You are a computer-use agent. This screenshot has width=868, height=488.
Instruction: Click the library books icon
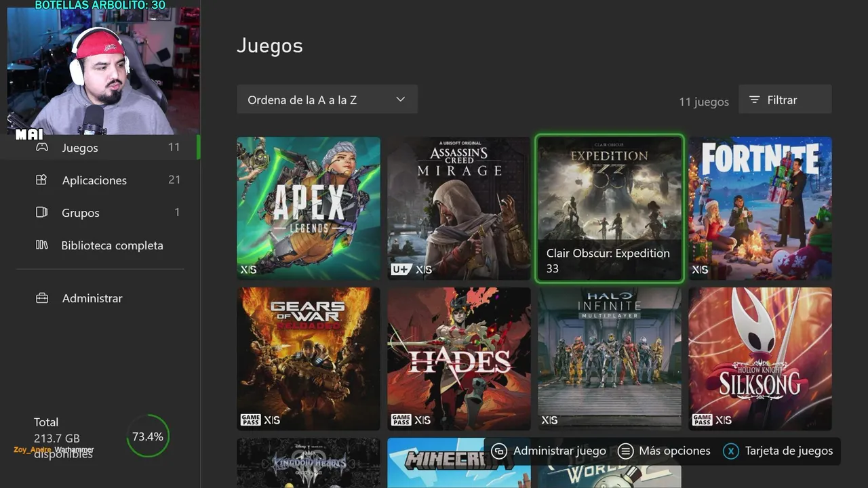tap(41, 245)
